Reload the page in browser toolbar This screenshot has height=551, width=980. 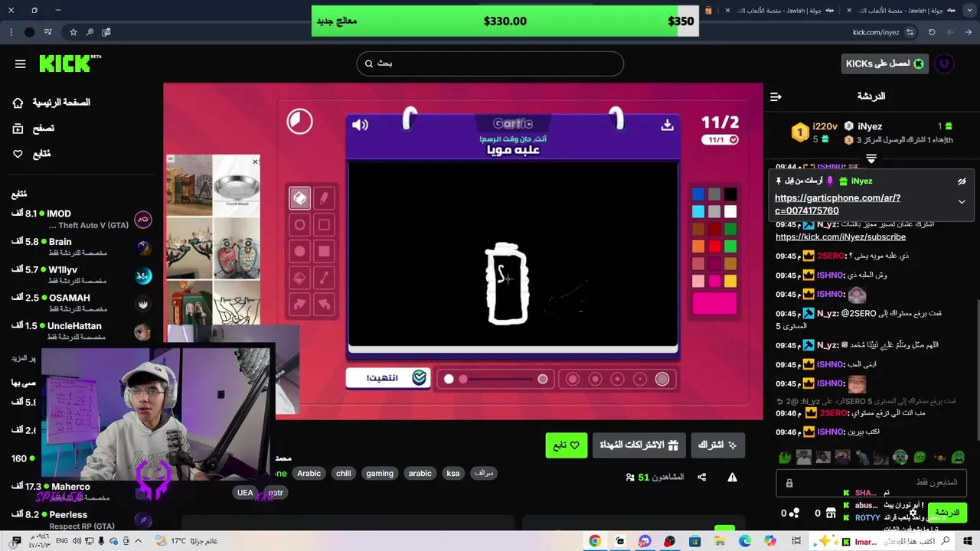pos(932,32)
